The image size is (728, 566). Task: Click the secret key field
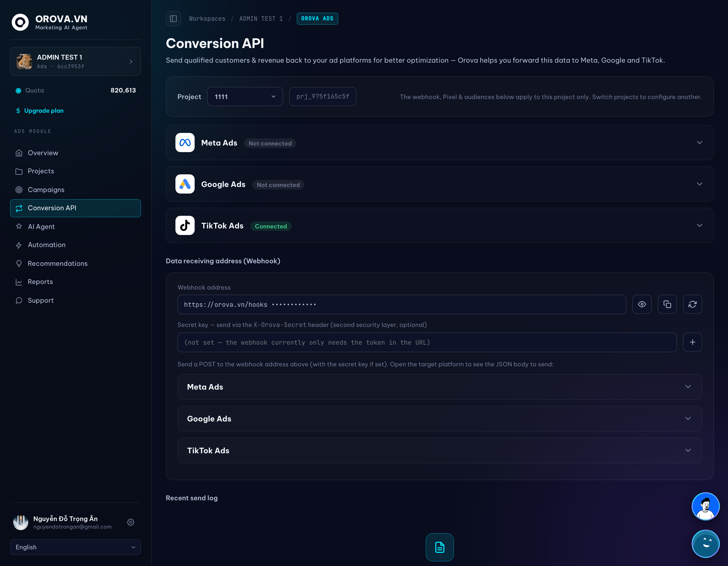click(427, 342)
